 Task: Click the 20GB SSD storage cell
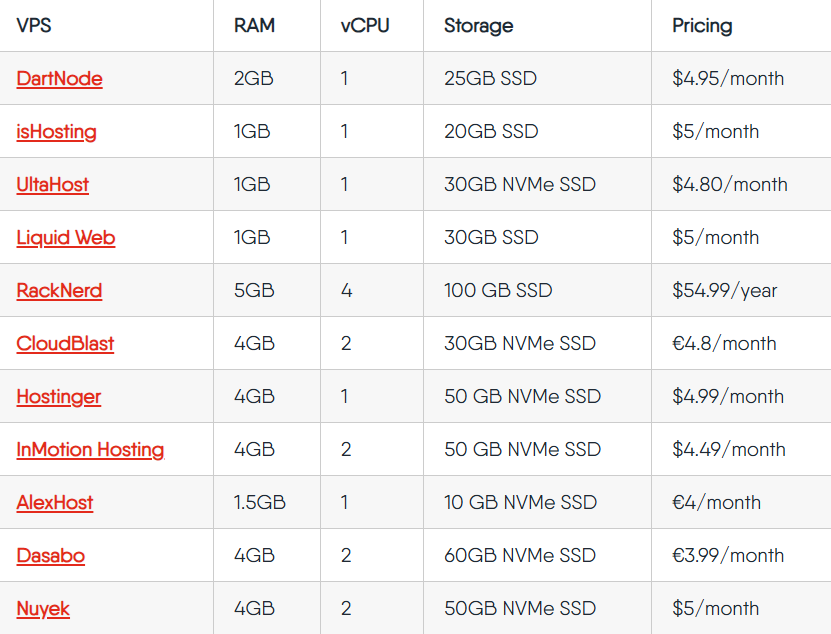[x=491, y=131]
